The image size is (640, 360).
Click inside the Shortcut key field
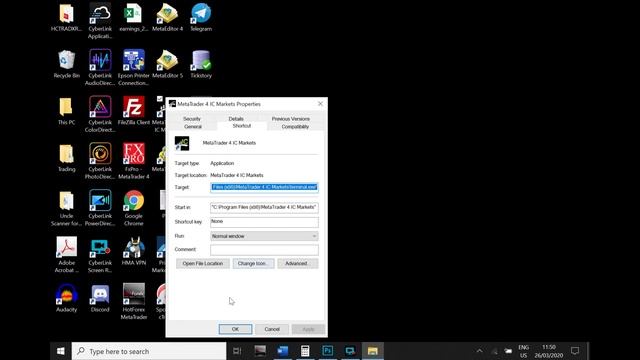pos(264,222)
